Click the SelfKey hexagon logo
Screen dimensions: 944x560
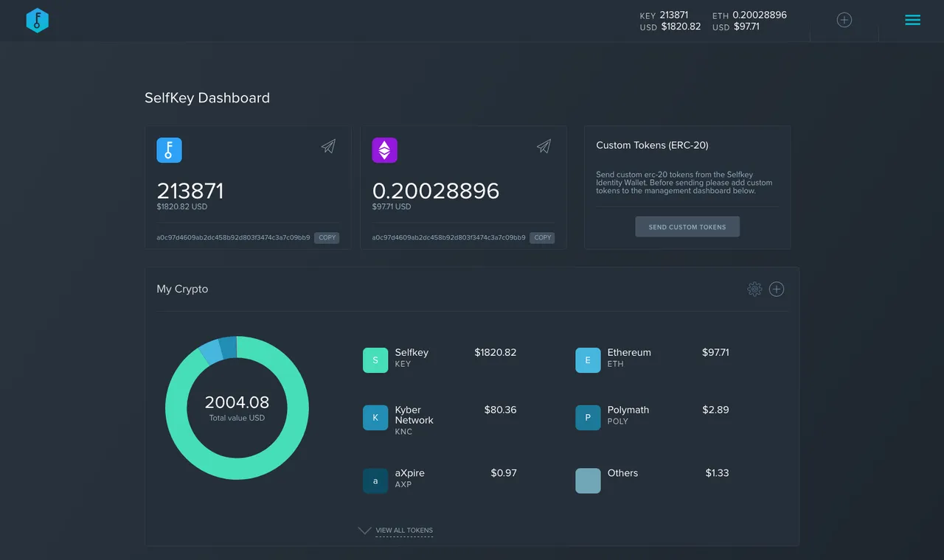coord(37,21)
